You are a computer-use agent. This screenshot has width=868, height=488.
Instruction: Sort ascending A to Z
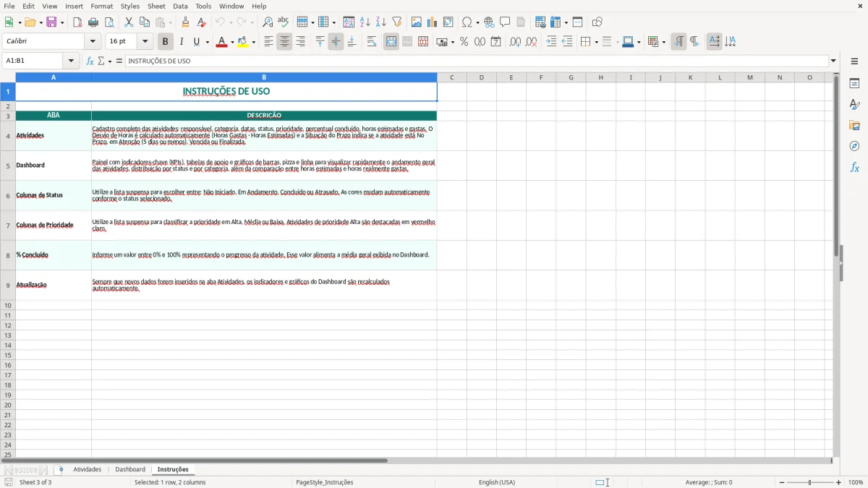[x=365, y=22]
